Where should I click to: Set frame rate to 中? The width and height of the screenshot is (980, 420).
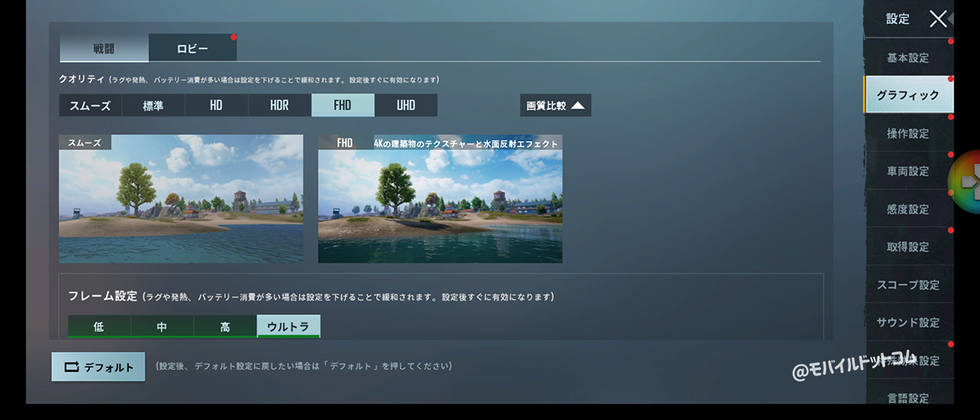(162, 326)
